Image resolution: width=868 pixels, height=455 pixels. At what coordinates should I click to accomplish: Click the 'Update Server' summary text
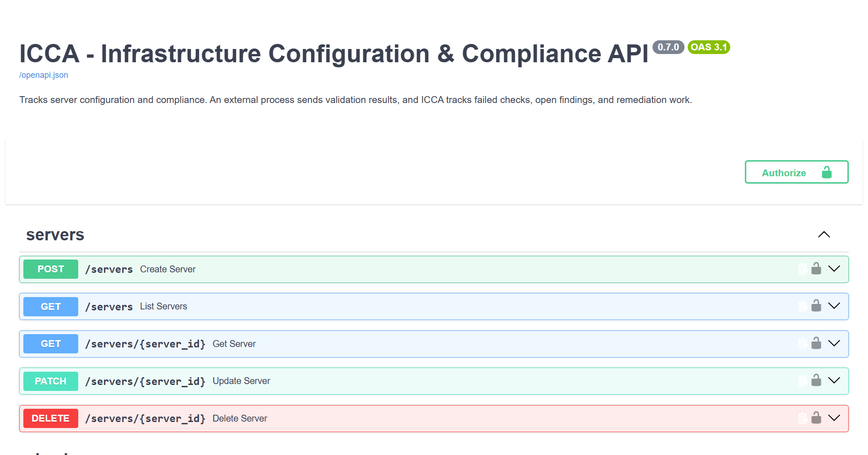click(242, 381)
